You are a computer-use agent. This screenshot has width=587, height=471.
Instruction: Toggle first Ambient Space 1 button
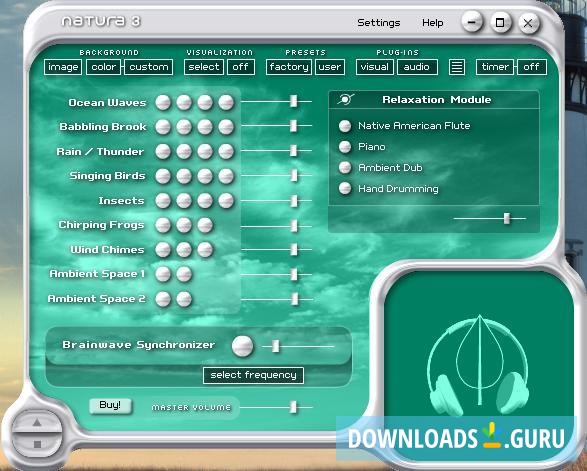(x=163, y=274)
